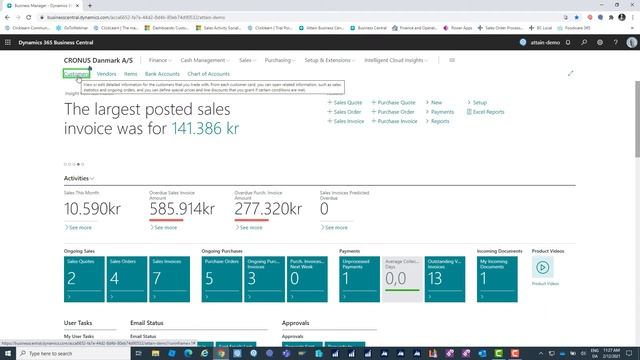Open browser extensions puzzle icon
This screenshot has height=360, width=640.
611,18
